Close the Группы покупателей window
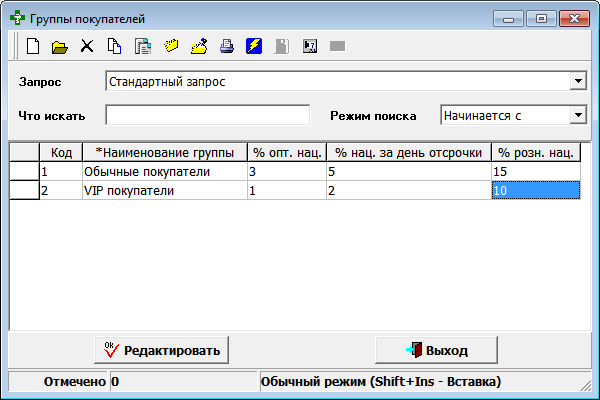Image resolution: width=600 pixels, height=400 pixels. (x=574, y=18)
